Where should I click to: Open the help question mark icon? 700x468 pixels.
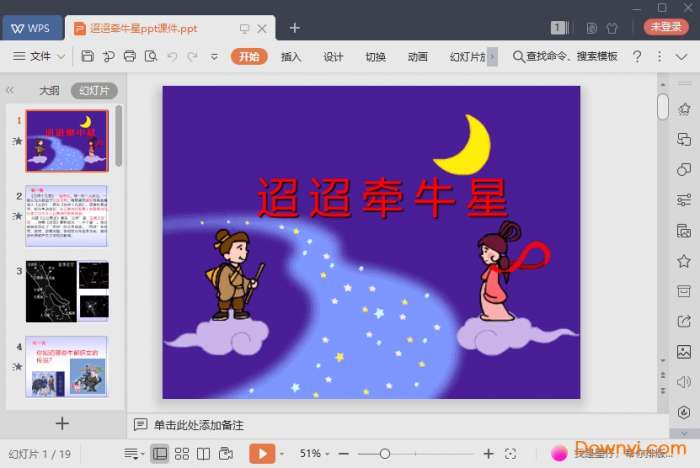[x=637, y=56]
